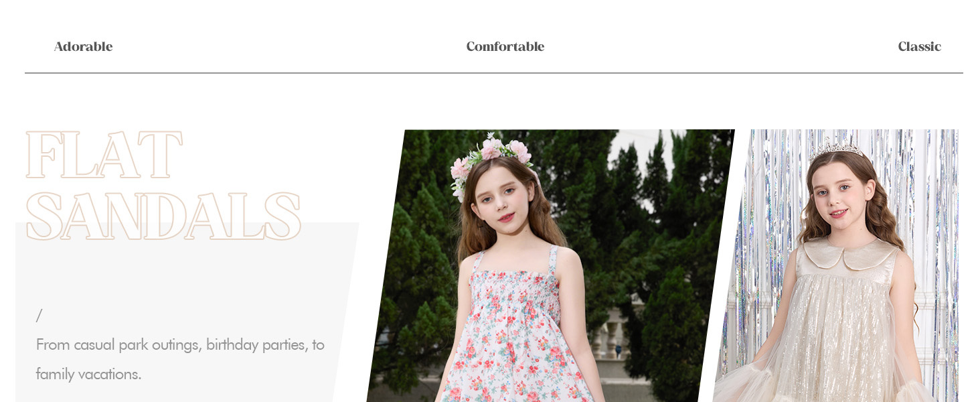
Task: Open the gold sequin dress girl photo
Action: [x=836, y=266]
